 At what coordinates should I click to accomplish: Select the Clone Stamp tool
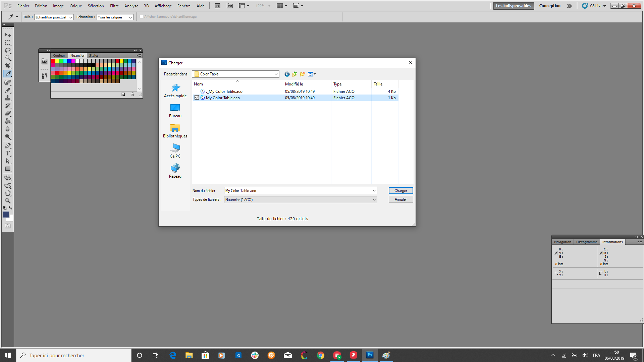coord(8,98)
